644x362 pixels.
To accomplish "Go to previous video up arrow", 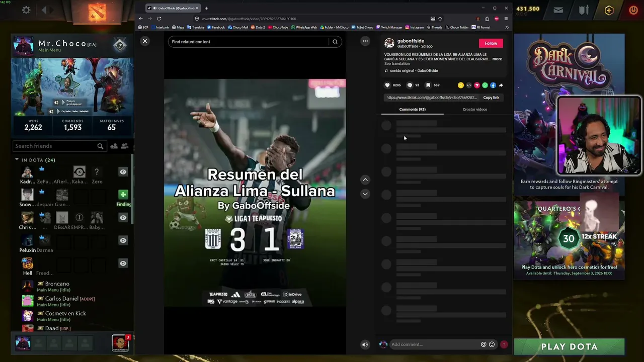I will [x=365, y=179].
